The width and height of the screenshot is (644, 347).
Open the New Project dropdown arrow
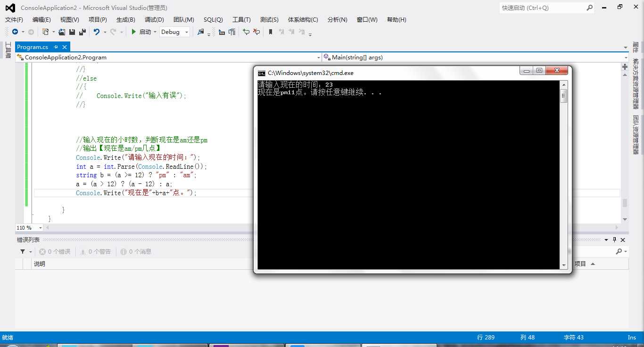[x=53, y=32]
